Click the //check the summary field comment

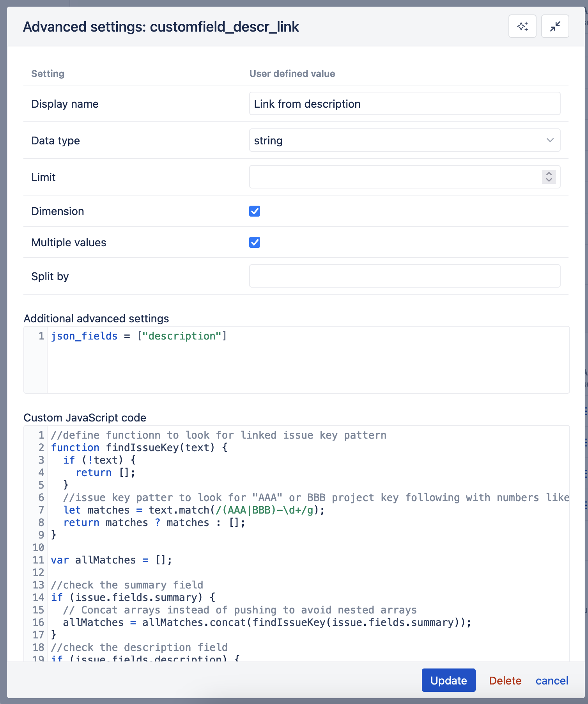(127, 585)
